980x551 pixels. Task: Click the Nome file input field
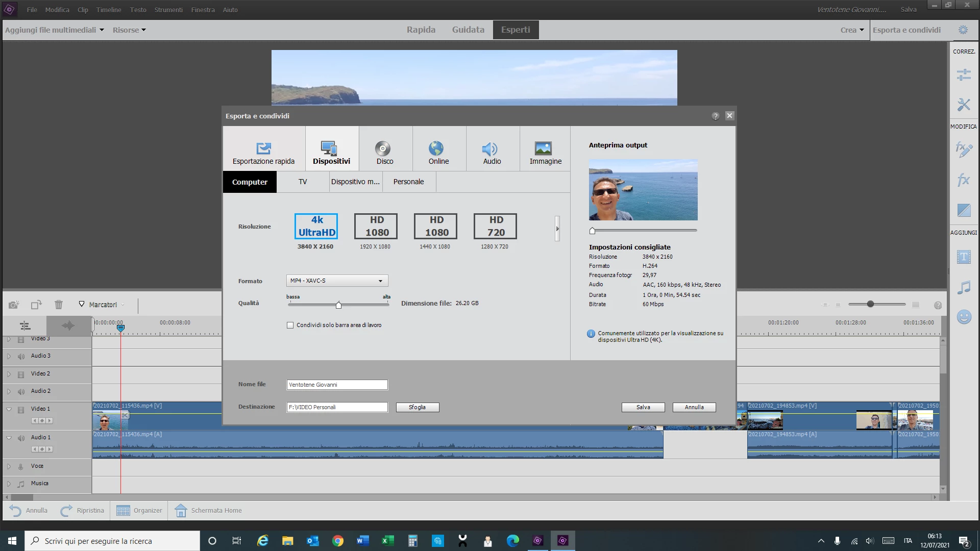[x=337, y=385]
